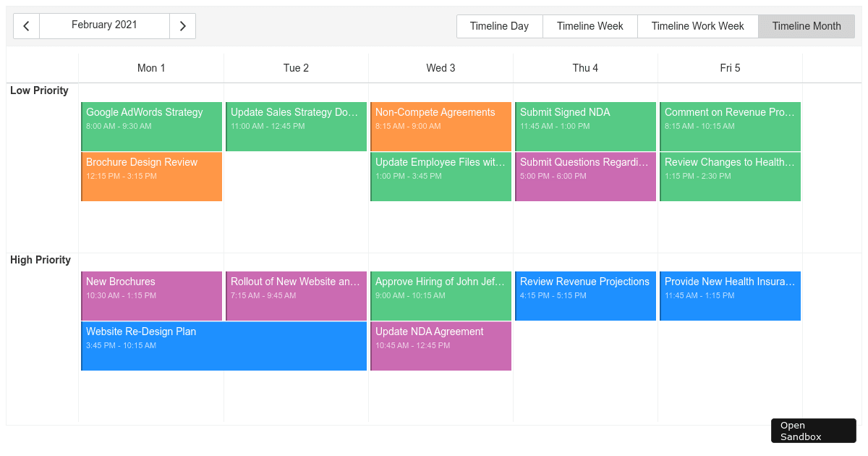The width and height of the screenshot is (868, 456).
Task: Click the Fri 5 day header
Action: 730,67
